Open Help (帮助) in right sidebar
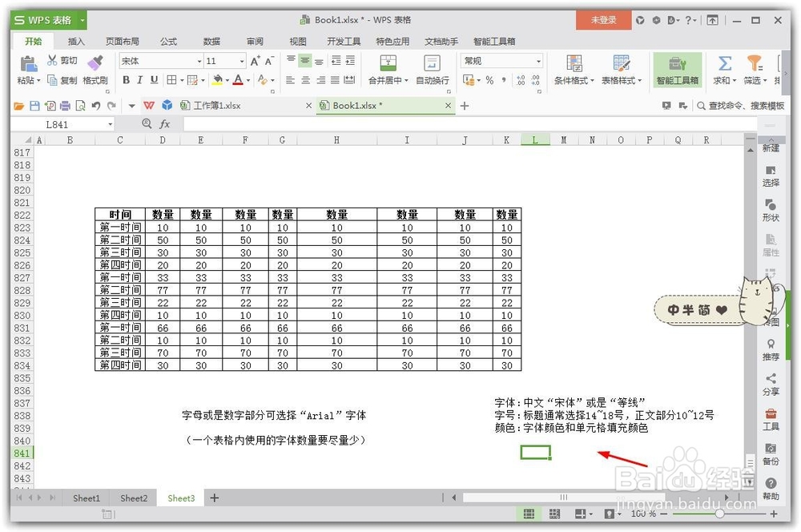The image size is (801, 532). (x=771, y=489)
